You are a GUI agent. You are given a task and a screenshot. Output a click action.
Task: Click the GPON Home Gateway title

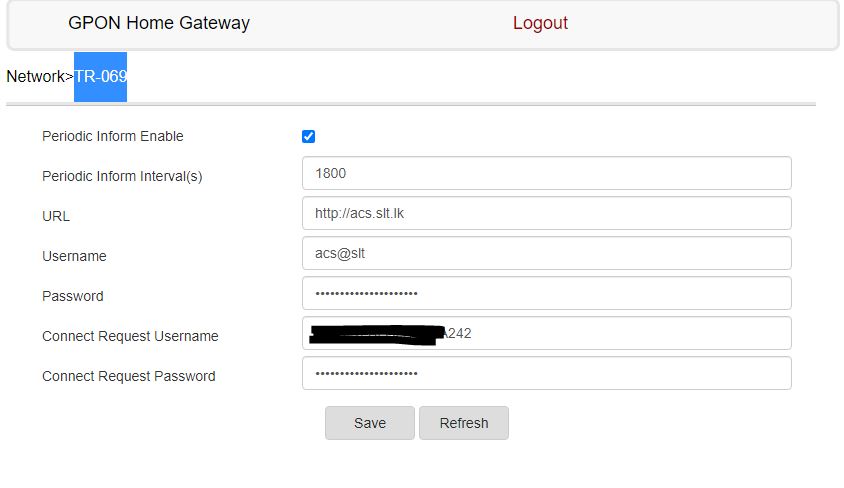[x=159, y=23]
